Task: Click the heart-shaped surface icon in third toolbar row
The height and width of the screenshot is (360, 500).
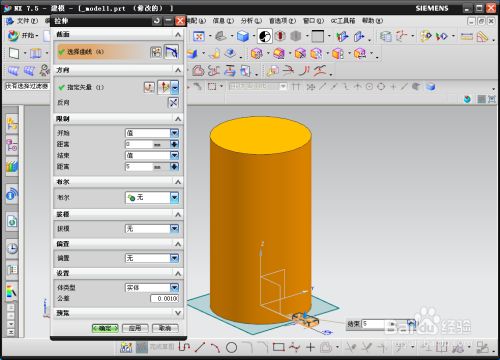Action: (x=198, y=70)
